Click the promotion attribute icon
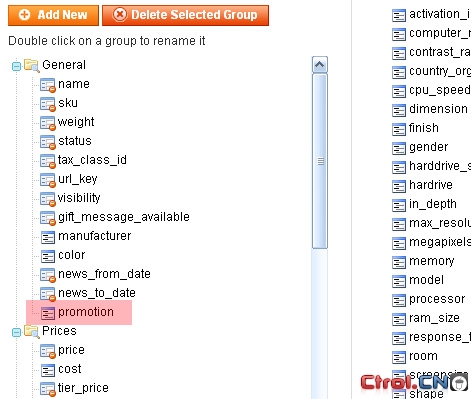The height and width of the screenshot is (399, 471). point(48,313)
